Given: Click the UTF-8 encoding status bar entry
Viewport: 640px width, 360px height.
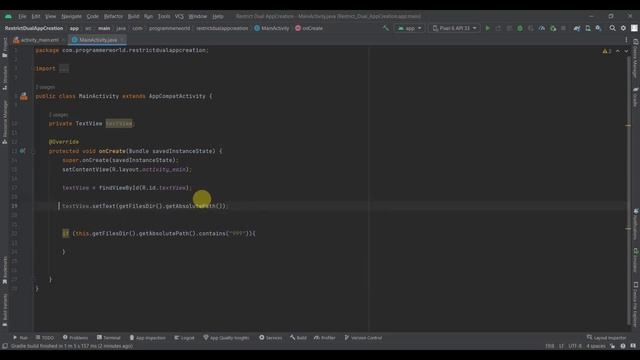Looking at the screenshot, I should (x=575, y=346).
